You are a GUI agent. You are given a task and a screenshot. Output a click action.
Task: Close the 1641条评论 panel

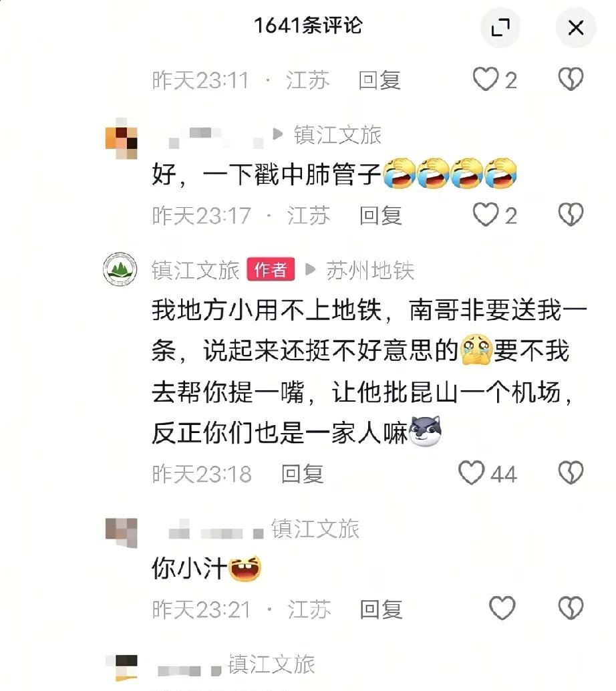point(575,28)
